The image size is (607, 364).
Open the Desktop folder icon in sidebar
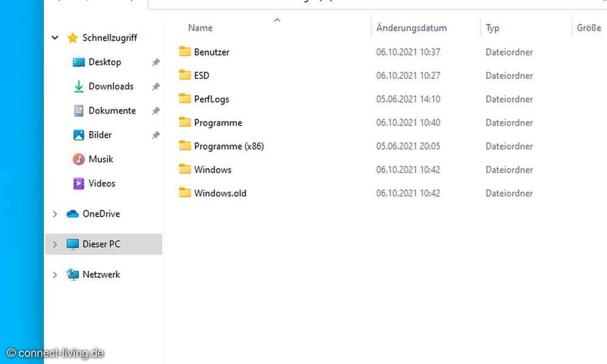[x=78, y=62]
